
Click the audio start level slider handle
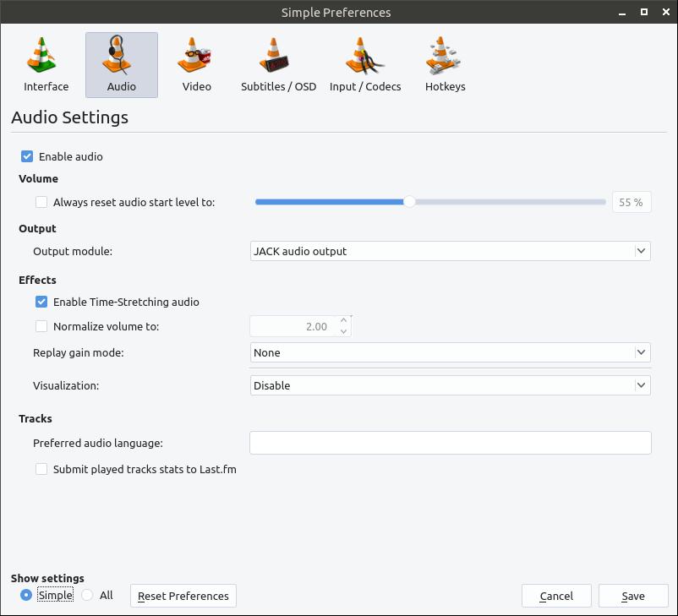[409, 202]
